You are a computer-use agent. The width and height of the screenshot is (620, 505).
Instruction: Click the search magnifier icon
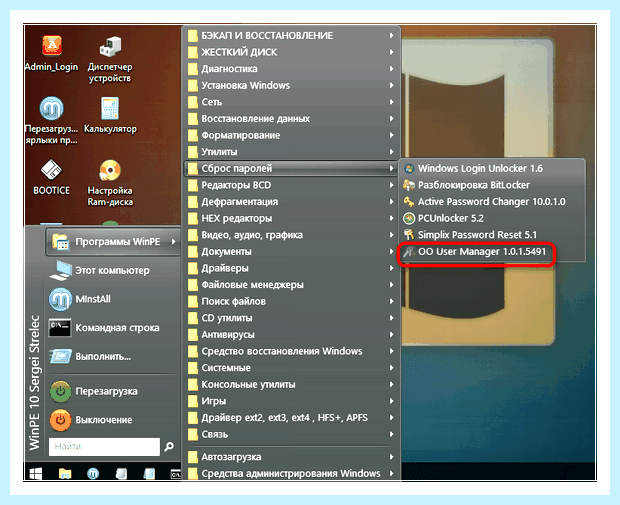pyautogui.click(x=169, y=447)
